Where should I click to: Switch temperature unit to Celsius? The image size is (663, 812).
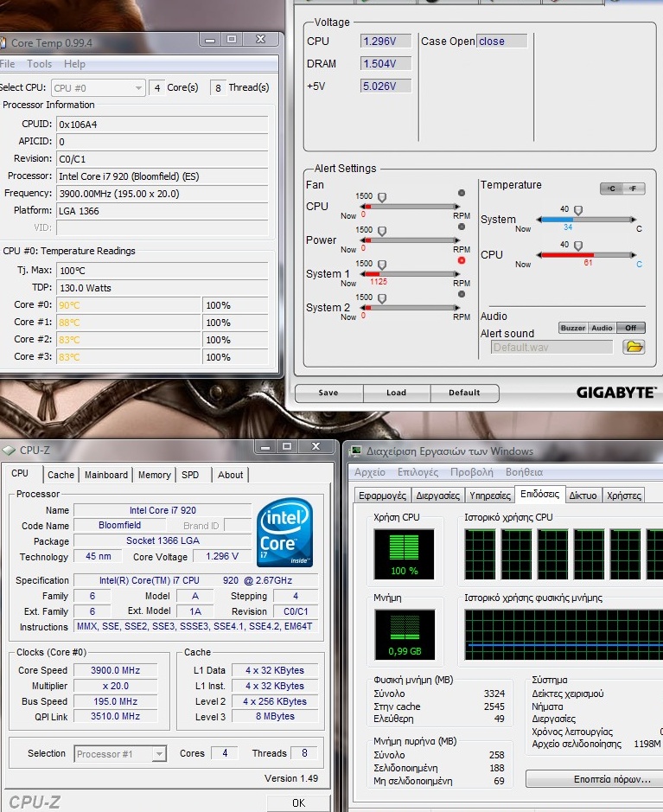coord(611,189)
